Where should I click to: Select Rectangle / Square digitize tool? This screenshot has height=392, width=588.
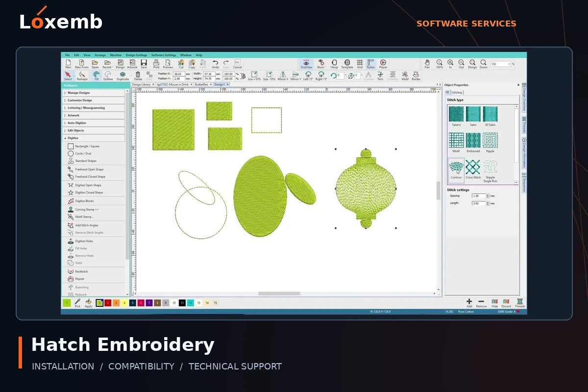[x=83, y=146]
